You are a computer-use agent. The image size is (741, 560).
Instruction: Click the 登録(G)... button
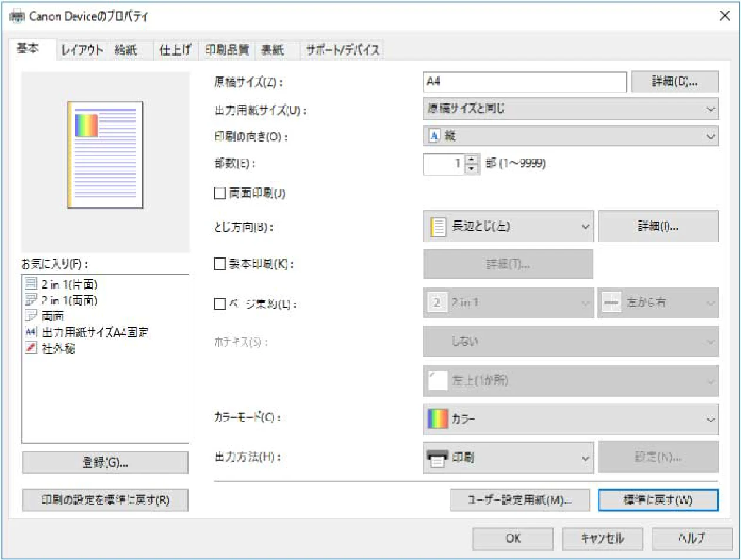pos(105,462)
